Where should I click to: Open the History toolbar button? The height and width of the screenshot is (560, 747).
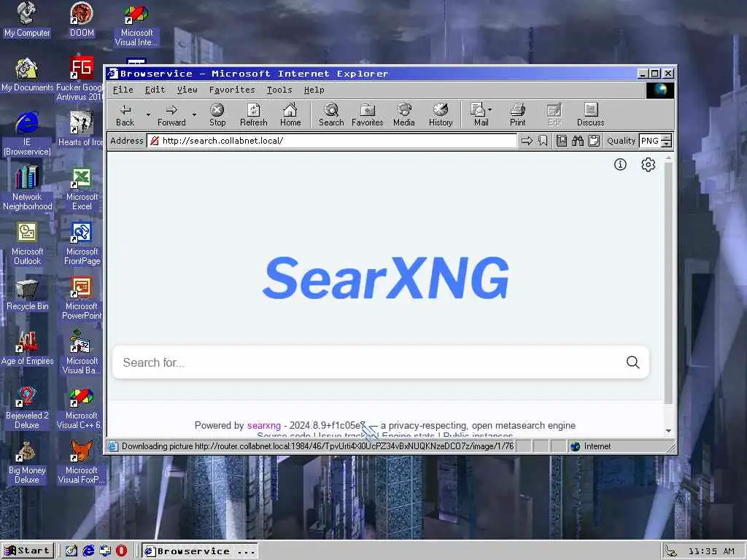(441, 115)
